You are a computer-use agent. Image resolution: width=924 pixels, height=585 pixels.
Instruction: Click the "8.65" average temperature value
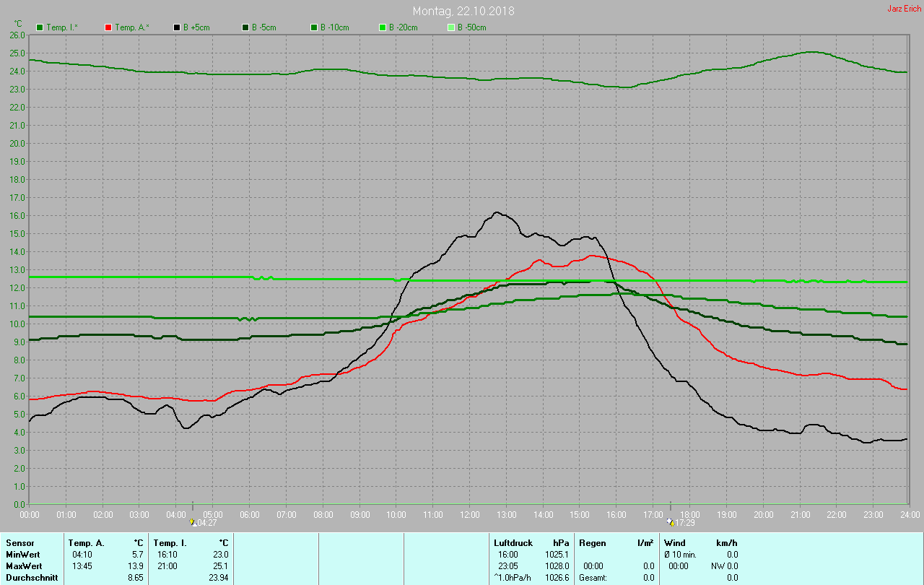pyautogui.click(x=135, y=577)
